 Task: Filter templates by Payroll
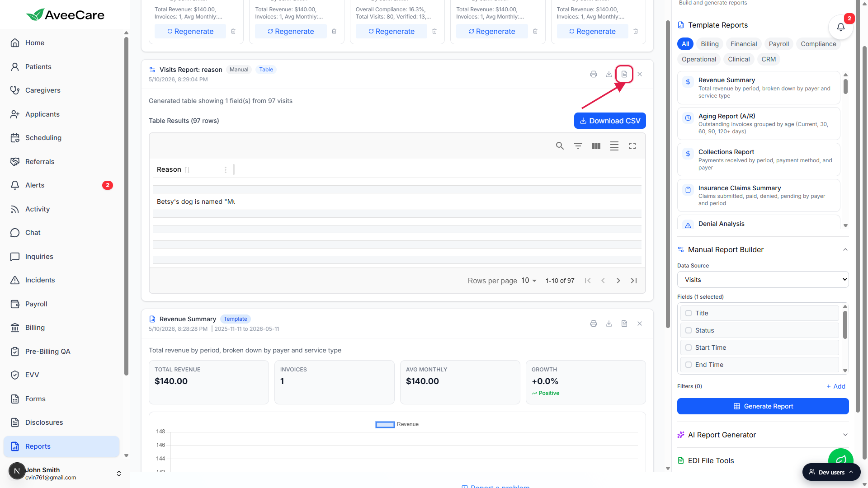(x=779, y=44)
